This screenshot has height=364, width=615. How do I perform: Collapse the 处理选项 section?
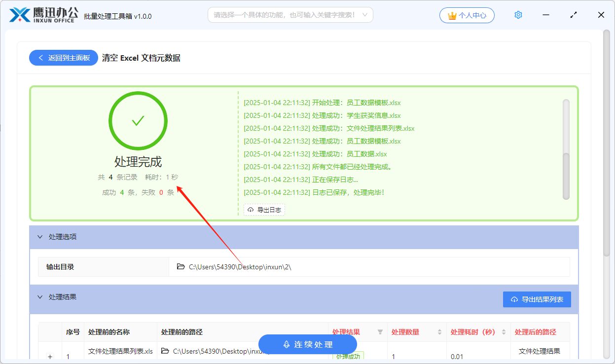40,237
